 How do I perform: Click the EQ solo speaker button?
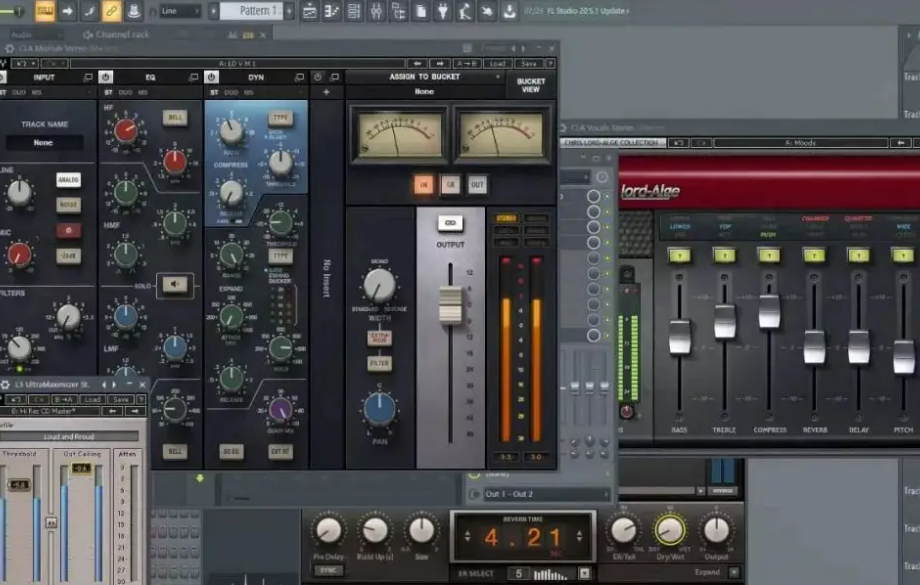click(x=174, y=285)
